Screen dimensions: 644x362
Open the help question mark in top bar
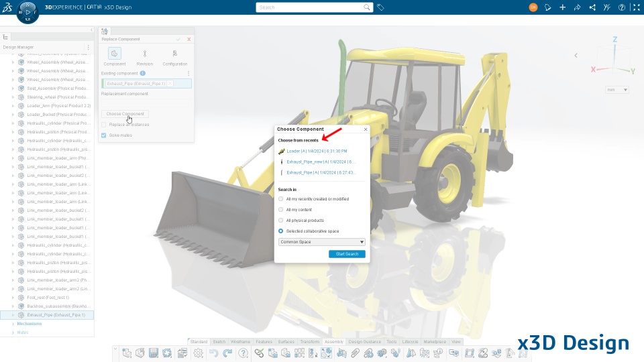[x=622, y=7]
